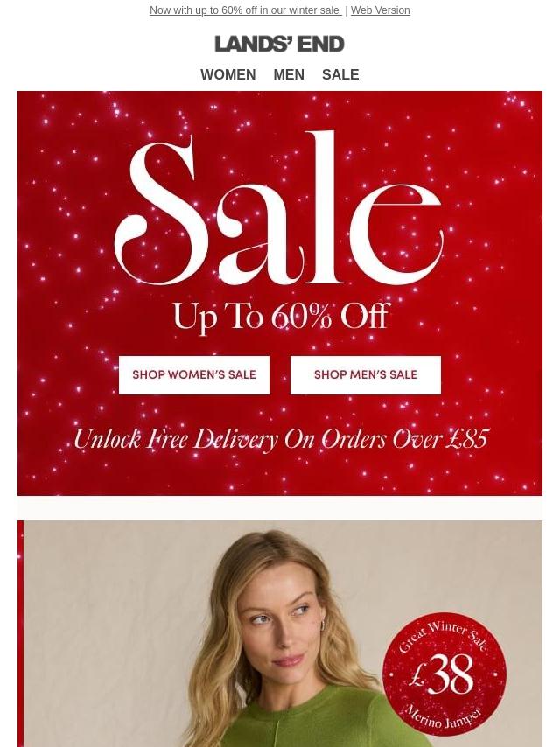560x747 pixels.
Task: Click the red strip beside the model photo
Action: pyautogui.click(x=20, y=633)
